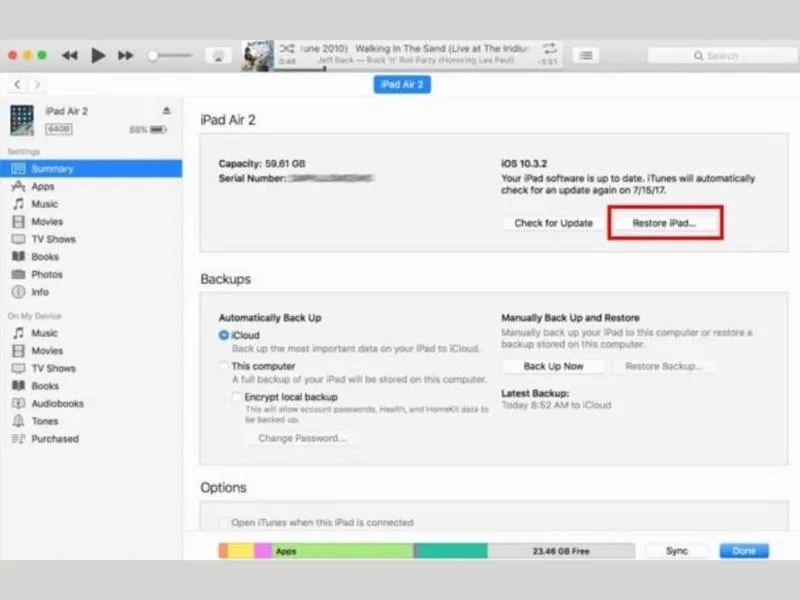Click the playback progress bar
Image resolution: width=800 pixels, height=600 pixels.
(418, 69)
